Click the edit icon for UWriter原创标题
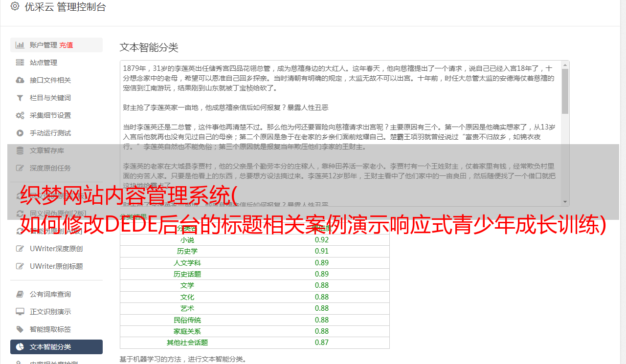626x364 pixels. coord(20,266)
